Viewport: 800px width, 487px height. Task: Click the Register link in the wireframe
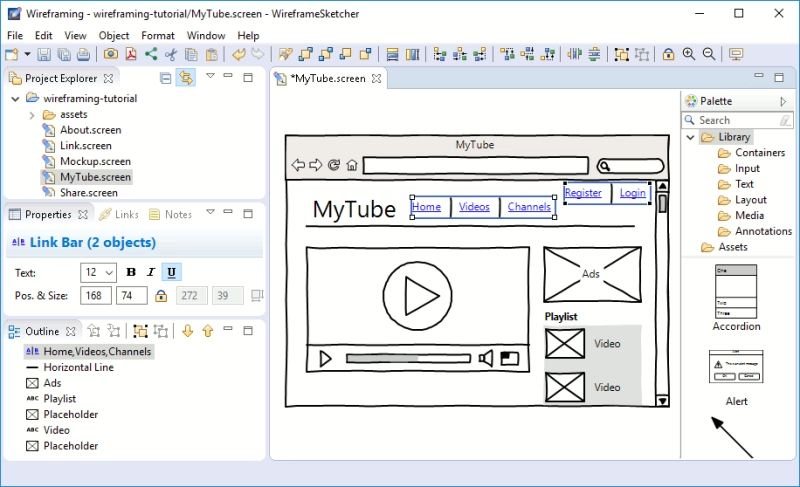coord(583,193)
